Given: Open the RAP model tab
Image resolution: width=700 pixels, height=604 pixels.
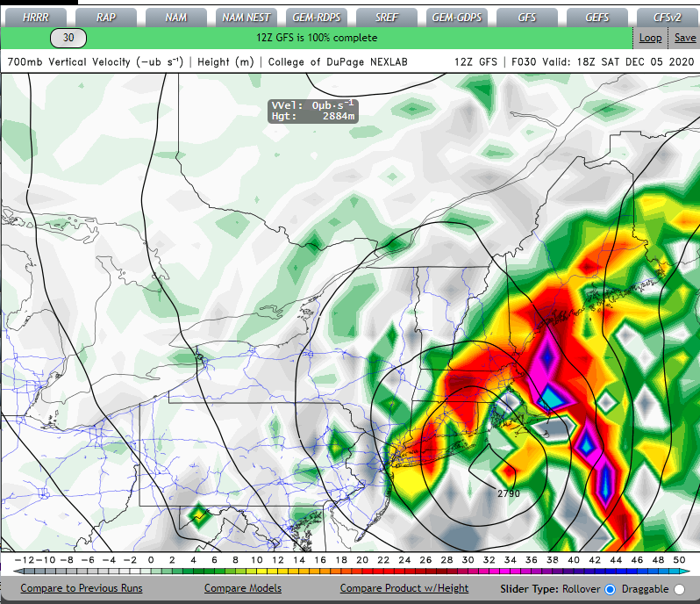Looking at the screenshot, I should click(106, 18).
